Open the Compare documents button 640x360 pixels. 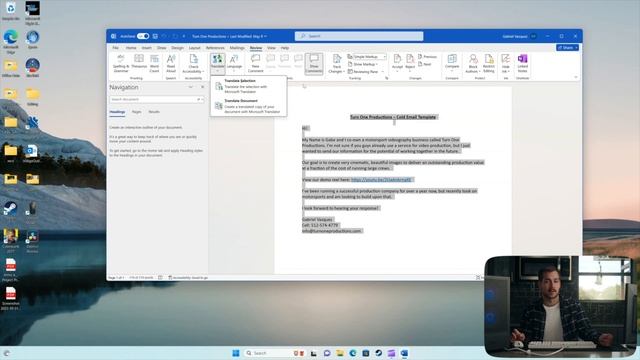click(x=452, y=62)
